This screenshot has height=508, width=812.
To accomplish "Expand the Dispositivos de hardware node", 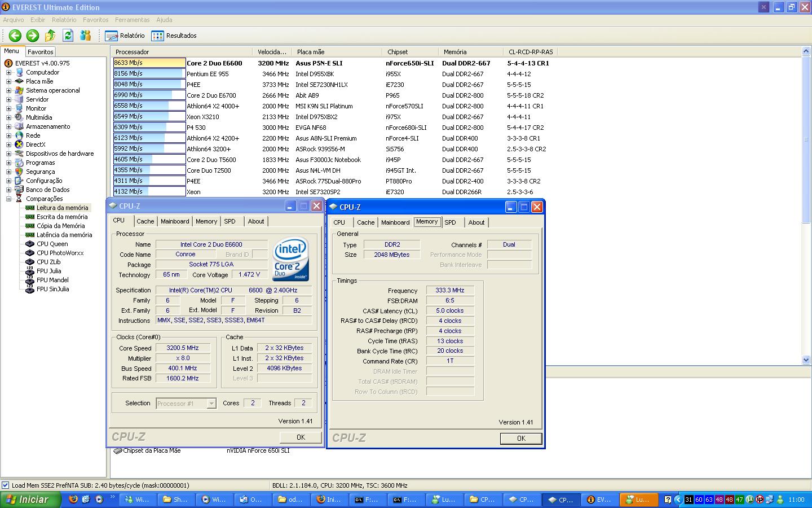I will click(x=8, y=154).
